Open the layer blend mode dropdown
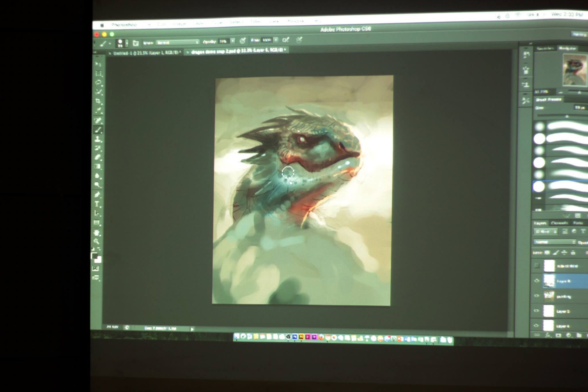 (555, 242)
